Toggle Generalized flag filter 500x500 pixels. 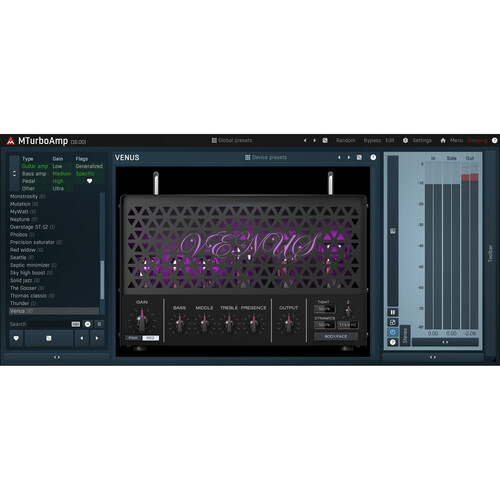coord(89,166)
